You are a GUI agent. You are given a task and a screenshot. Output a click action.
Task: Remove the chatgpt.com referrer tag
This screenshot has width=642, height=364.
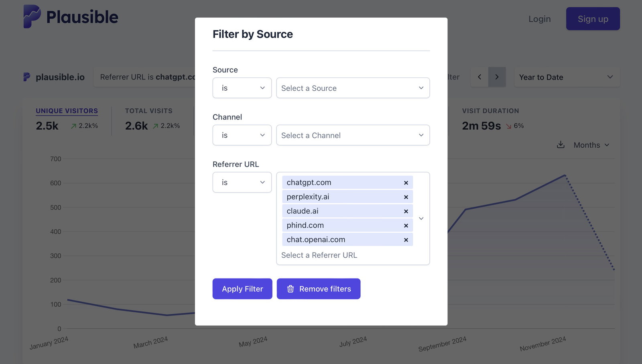(x=406, y=182)
